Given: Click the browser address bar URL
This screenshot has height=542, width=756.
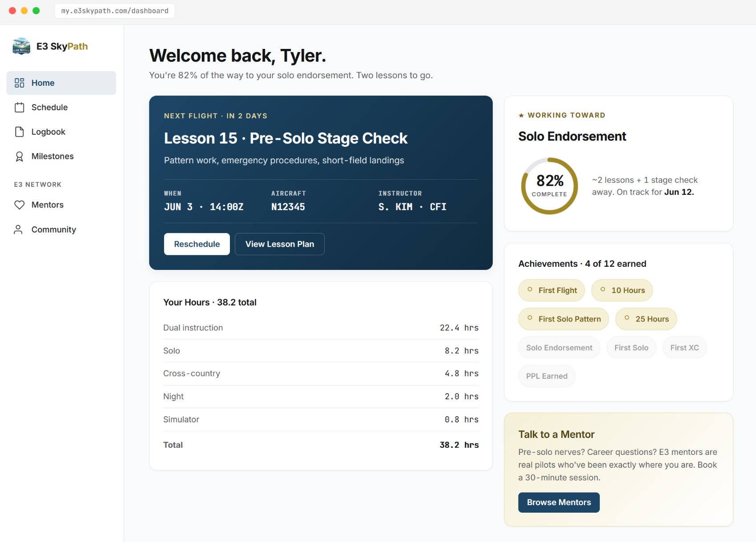Looking at the screenshot, I should (115, 11).
